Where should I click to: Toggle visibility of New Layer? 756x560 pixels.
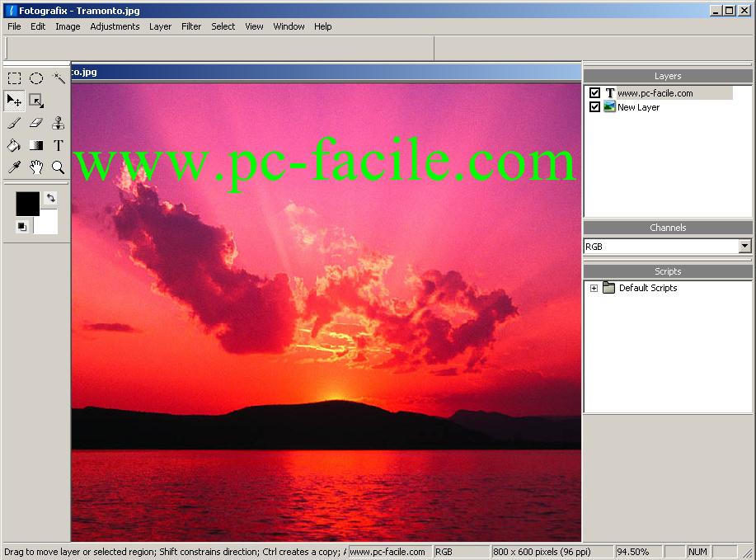(594, 107)
